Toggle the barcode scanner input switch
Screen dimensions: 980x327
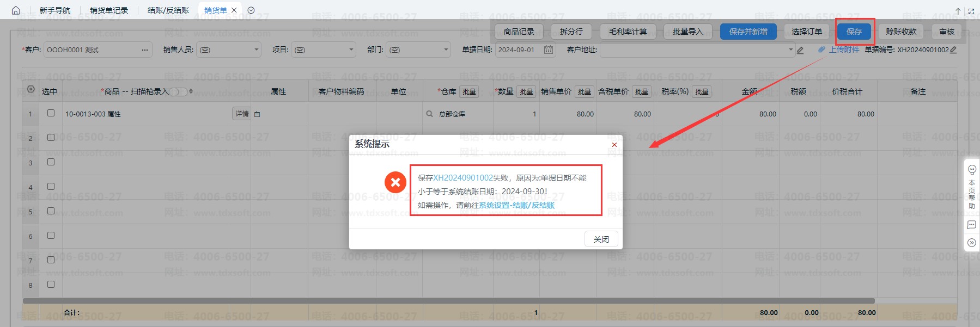coord(178,92)
